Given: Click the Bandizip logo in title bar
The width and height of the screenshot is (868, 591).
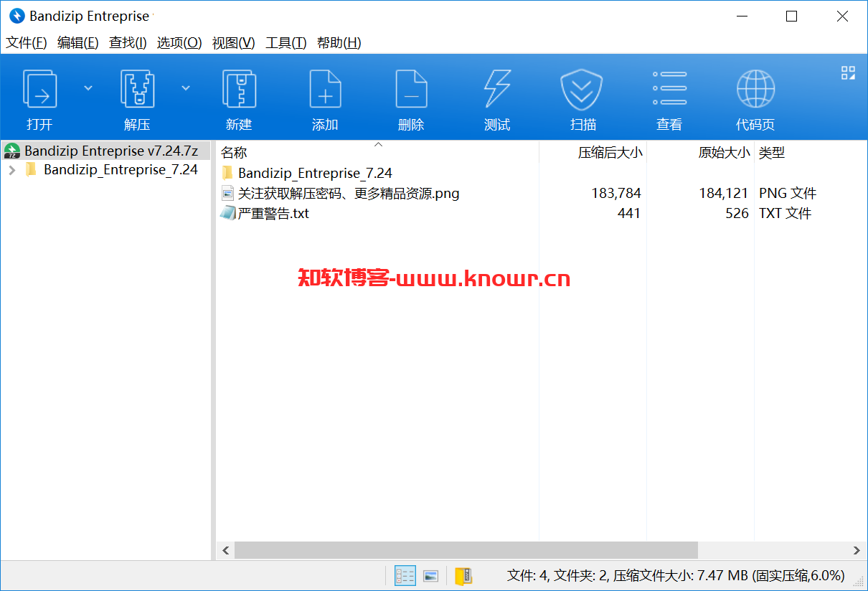Looking at the screenshot, I should (x=17, y=16).
